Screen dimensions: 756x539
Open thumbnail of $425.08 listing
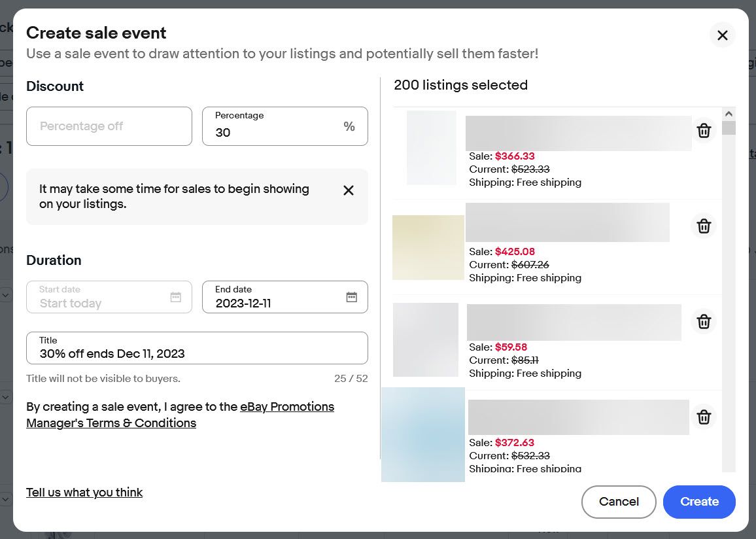point(428,247)
